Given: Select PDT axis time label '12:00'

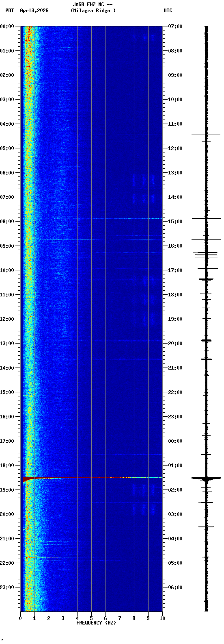Looking at the screenshot, I should 7,319.
